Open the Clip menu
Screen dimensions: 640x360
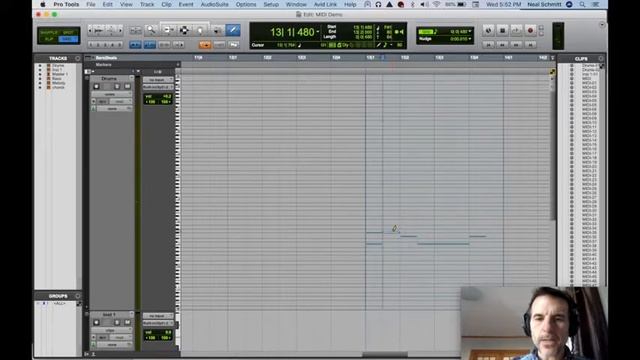tap(166, 4)
